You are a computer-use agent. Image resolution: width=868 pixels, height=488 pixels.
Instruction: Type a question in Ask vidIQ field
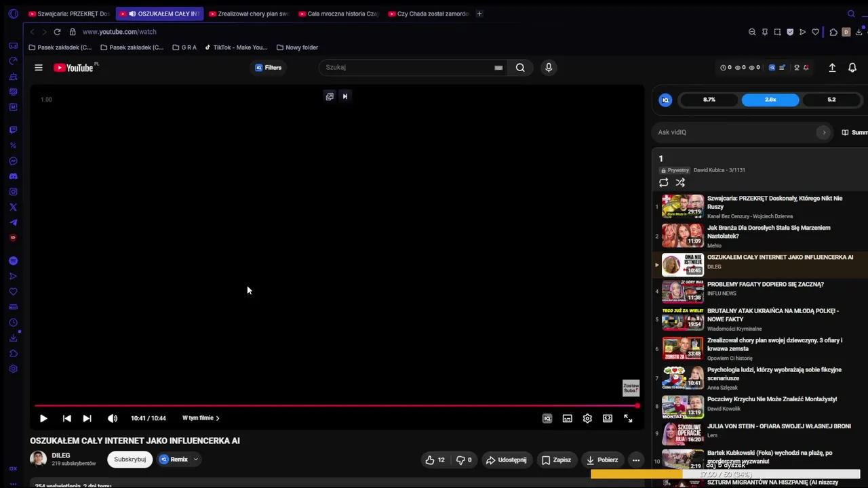pyautogui.click(x=736, y=132)
